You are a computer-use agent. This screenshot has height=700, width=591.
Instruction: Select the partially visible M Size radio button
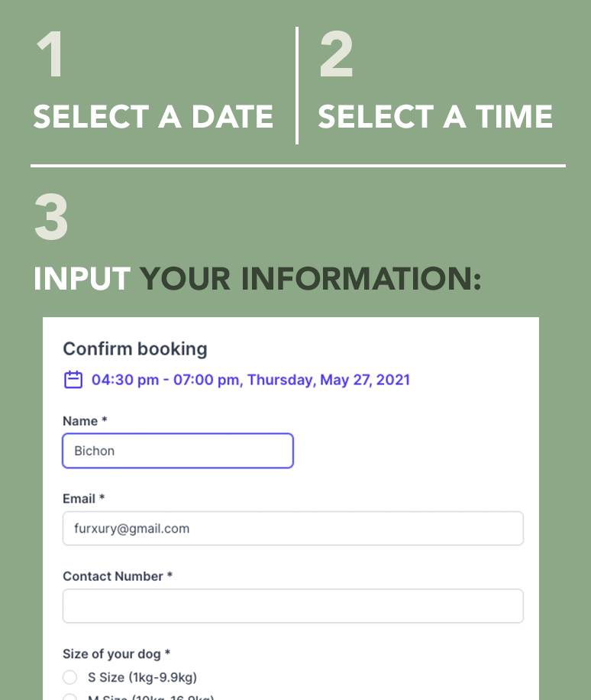pyautogui.click(x=70, y=697)
